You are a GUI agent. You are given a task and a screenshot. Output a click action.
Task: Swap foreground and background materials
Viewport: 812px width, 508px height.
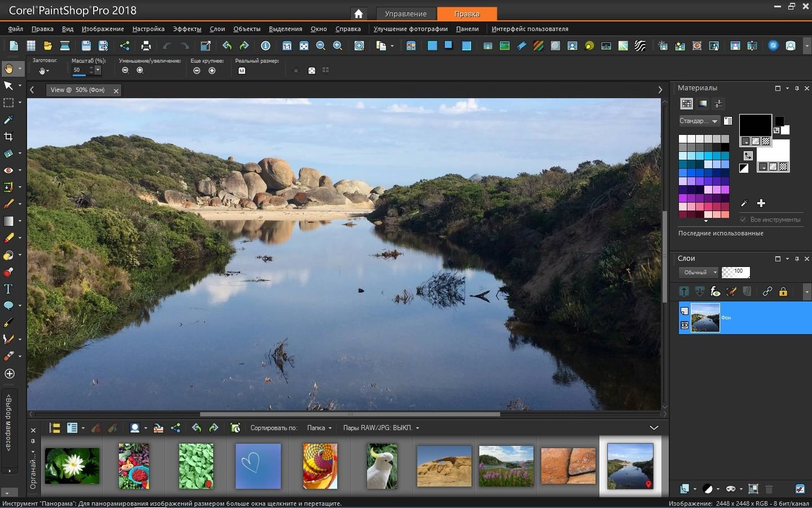tap(748, 156)
